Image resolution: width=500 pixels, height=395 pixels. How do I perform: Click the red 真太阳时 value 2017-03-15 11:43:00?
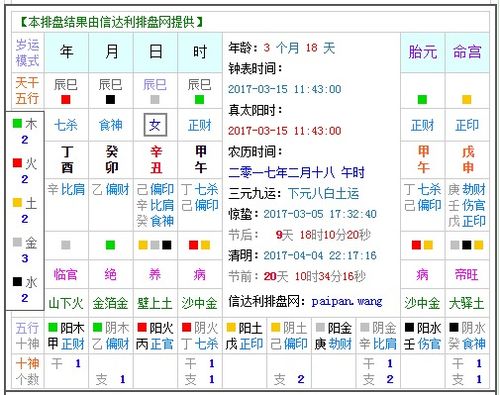pos(285,131)
